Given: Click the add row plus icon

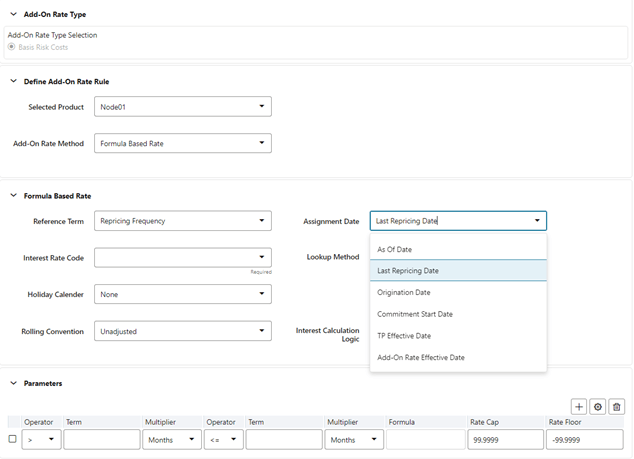Looking at the screenshot, I should 579,407.
